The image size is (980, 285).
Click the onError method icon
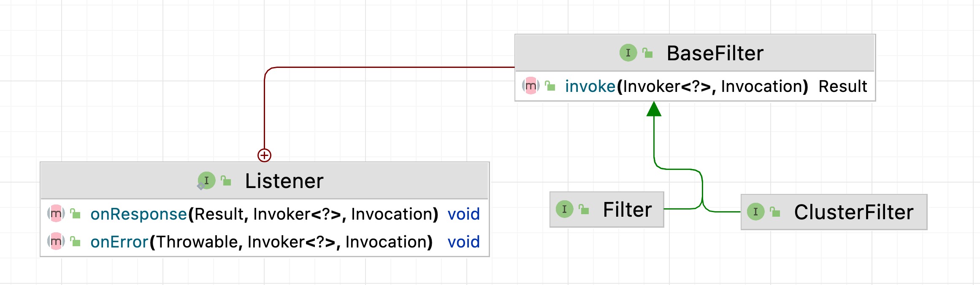56,242
